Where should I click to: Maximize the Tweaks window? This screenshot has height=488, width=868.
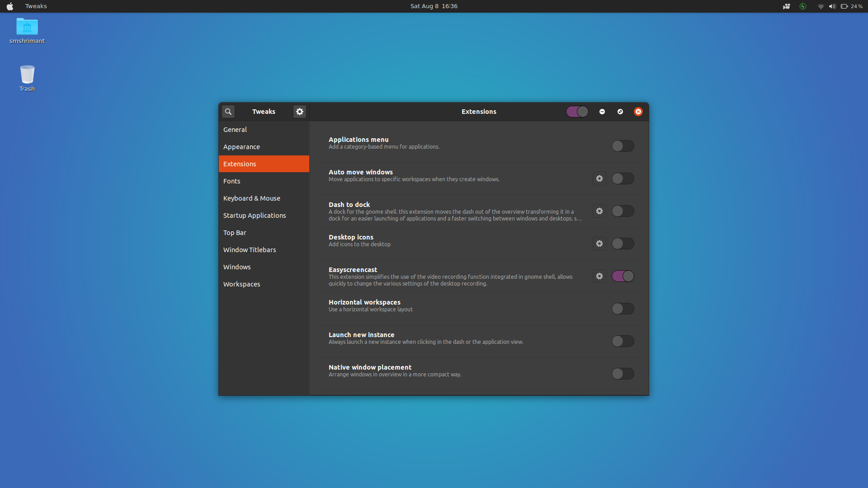click(x=620, y=112)
